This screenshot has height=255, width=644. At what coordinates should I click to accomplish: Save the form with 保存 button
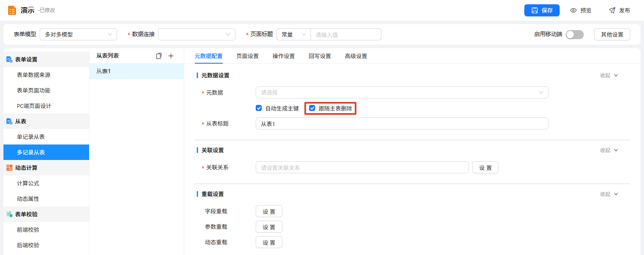tap(542, 10)
